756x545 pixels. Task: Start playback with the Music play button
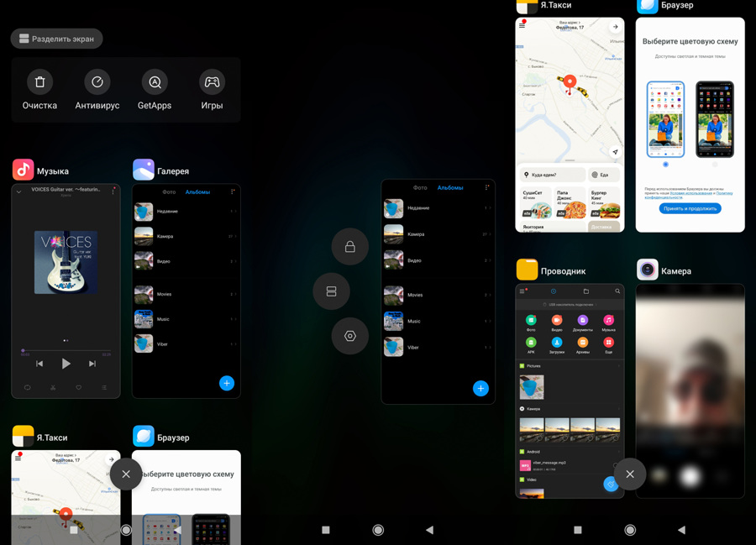click(66, 364)
